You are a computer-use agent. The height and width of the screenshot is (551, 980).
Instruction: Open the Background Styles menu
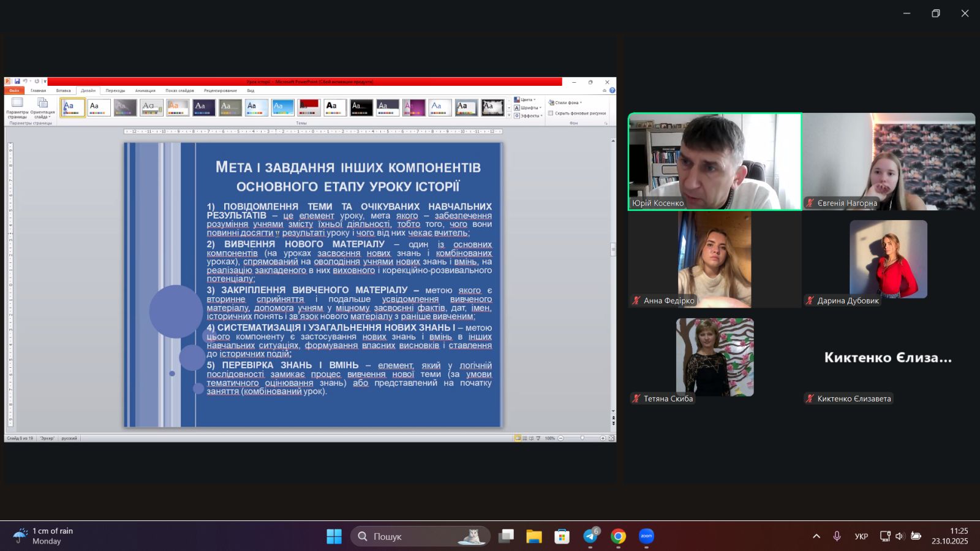565,103
